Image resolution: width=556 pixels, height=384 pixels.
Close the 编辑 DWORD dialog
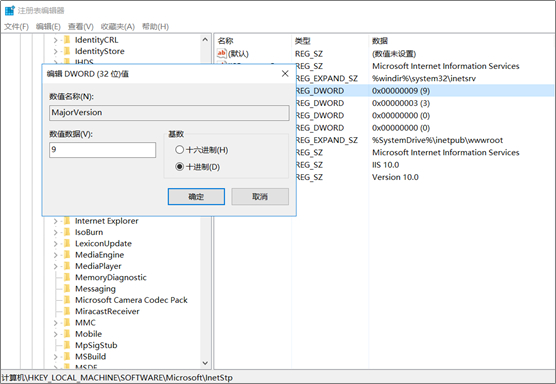click(285, 73)
